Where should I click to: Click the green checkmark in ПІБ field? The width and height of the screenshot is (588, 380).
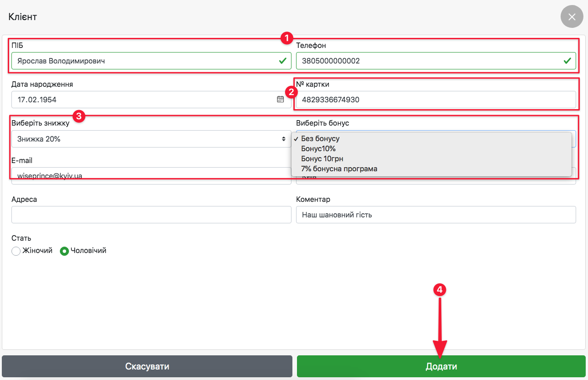click(x=283, y=61)
